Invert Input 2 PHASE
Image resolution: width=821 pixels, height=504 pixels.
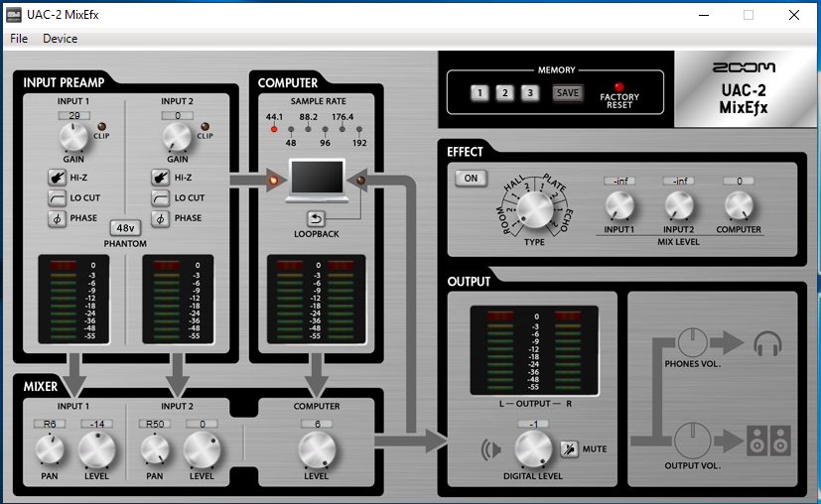click(x=160, y=218)
